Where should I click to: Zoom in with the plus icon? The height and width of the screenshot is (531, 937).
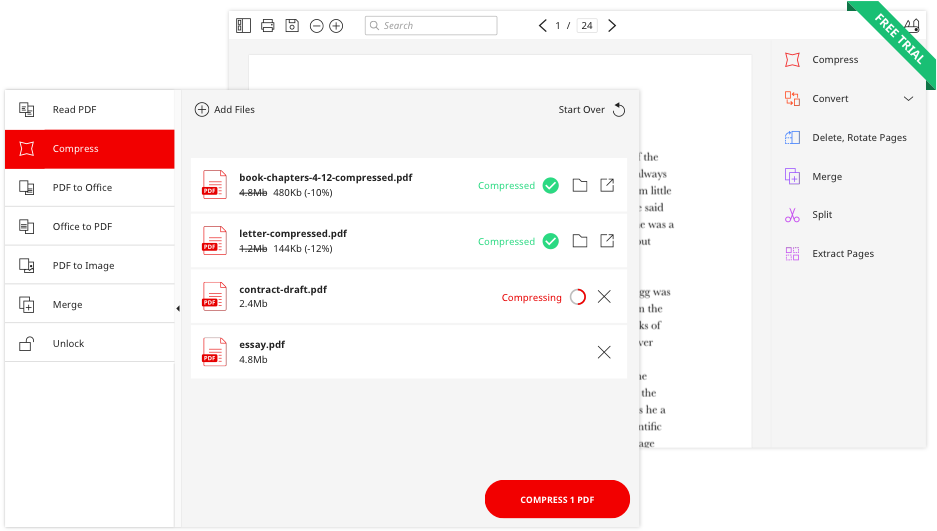point(336,26)
